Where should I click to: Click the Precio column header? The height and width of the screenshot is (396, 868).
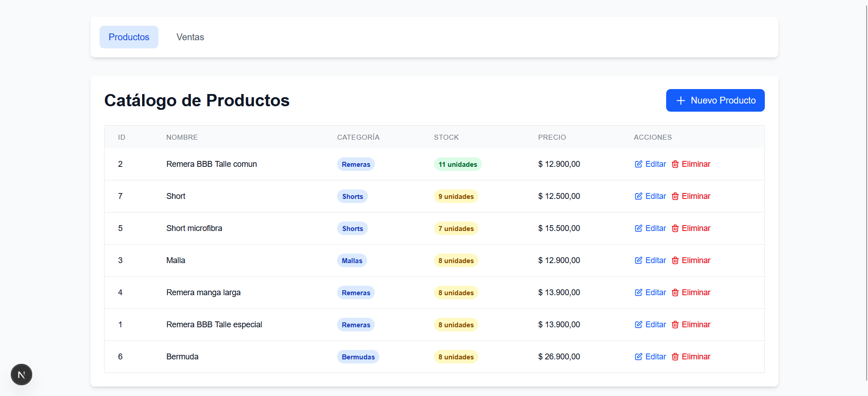(x=552, y=137)
